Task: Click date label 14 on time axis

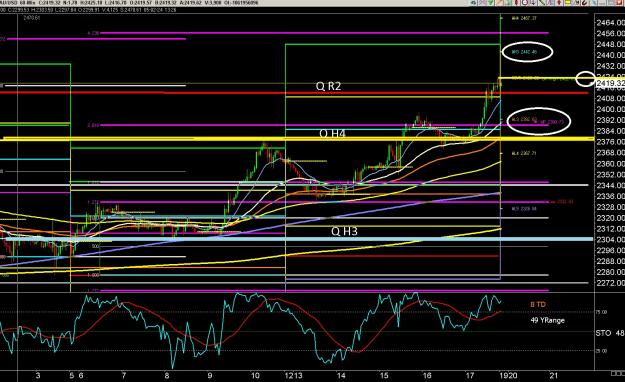Action: point(341,376)
